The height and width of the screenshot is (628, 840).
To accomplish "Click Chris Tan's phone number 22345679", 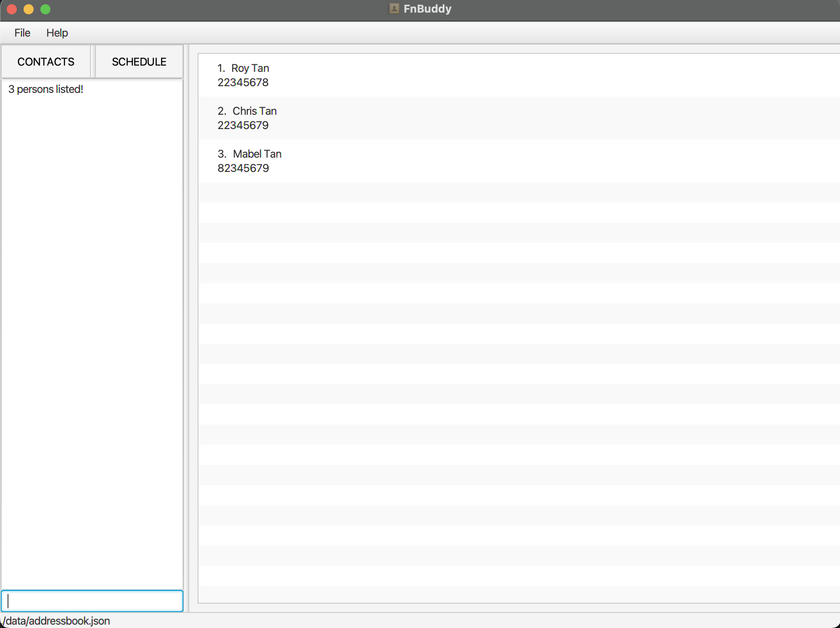I will pos(243,125).
